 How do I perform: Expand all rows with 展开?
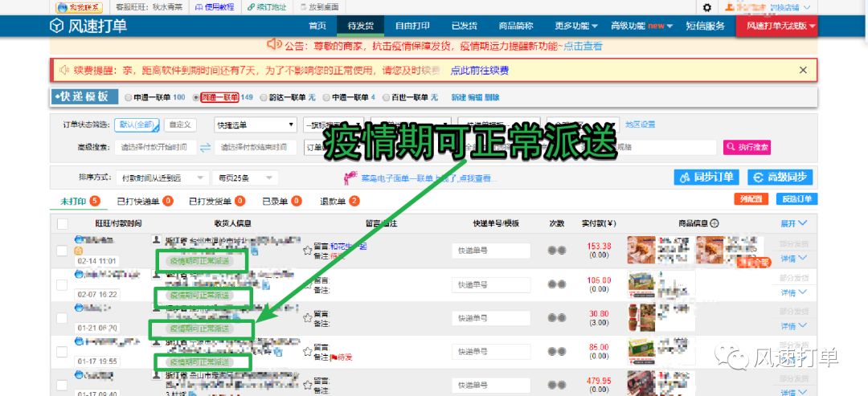pos(794,223)
